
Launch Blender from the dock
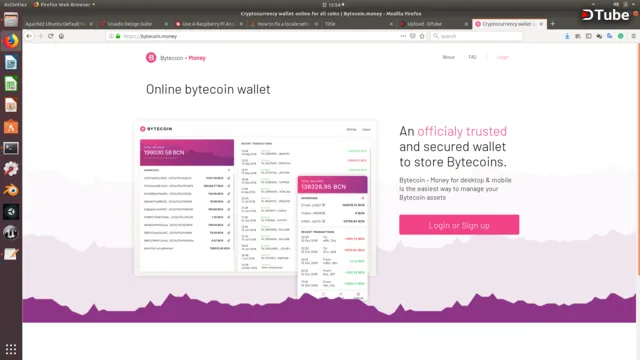tap(11, 190)
